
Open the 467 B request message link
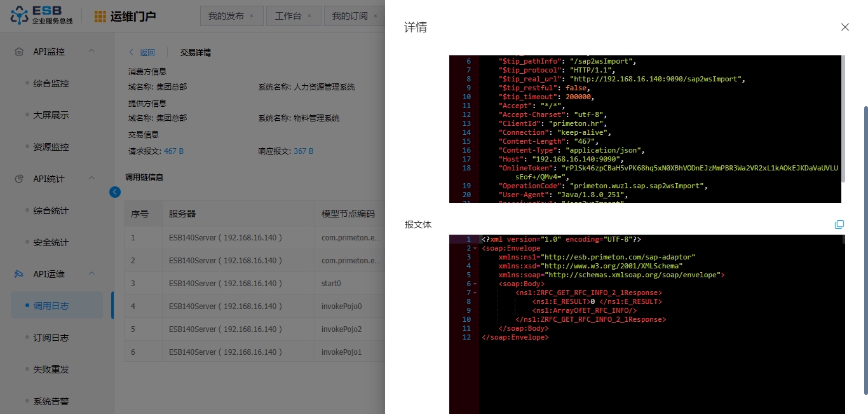pyautogui.click(x=173, y=151)
